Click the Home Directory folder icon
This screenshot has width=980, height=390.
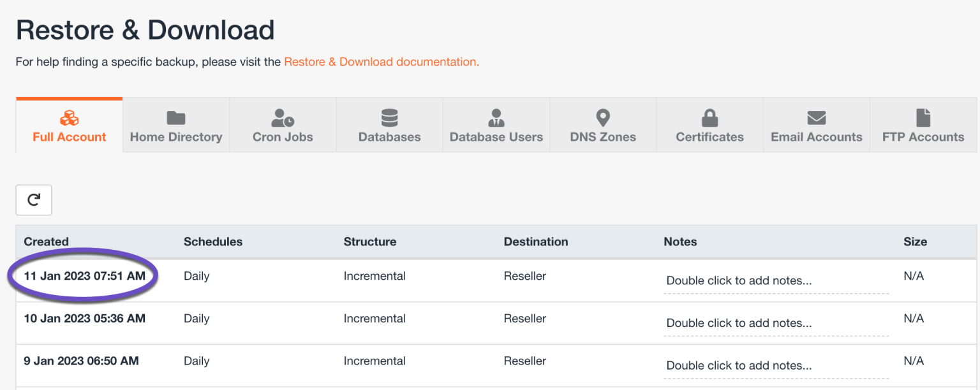click(175, 118)
